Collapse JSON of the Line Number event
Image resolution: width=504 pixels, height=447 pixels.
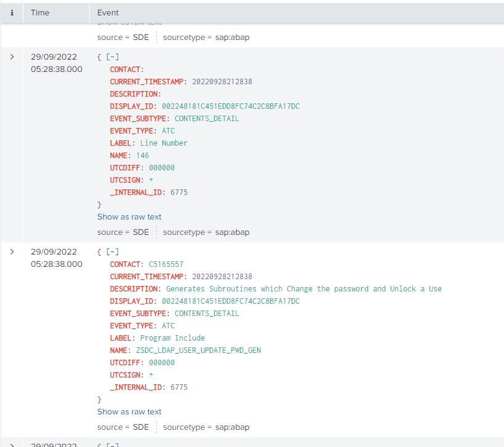click(112, 57)
